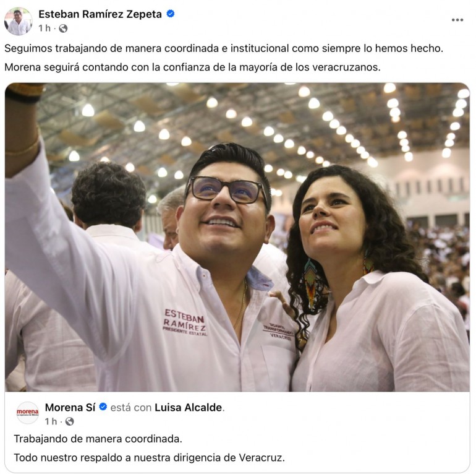Viewport: 476px width, 474px height.
Task: Click the 1 h timestamp on Morena Sí post
Action: click(x=51, y=421)
